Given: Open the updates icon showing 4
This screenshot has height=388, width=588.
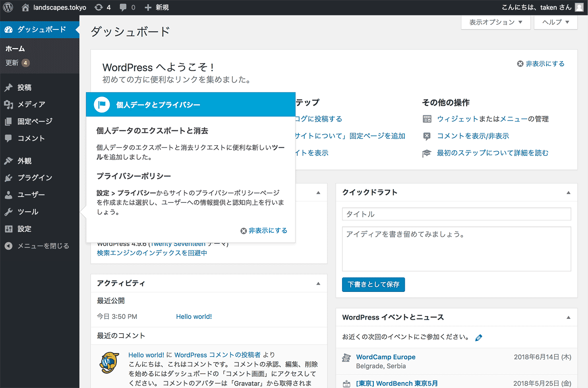Looking at the screenshot, I should click(99, 8).
